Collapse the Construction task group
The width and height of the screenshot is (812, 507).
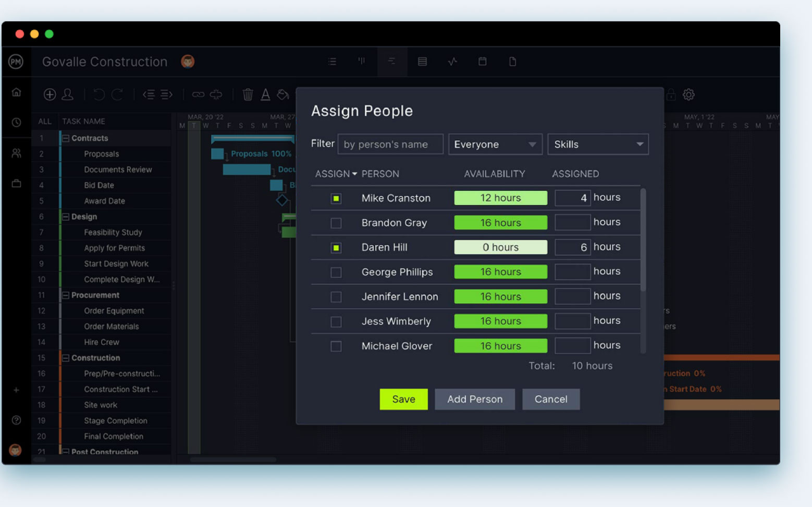coord(66,358)
